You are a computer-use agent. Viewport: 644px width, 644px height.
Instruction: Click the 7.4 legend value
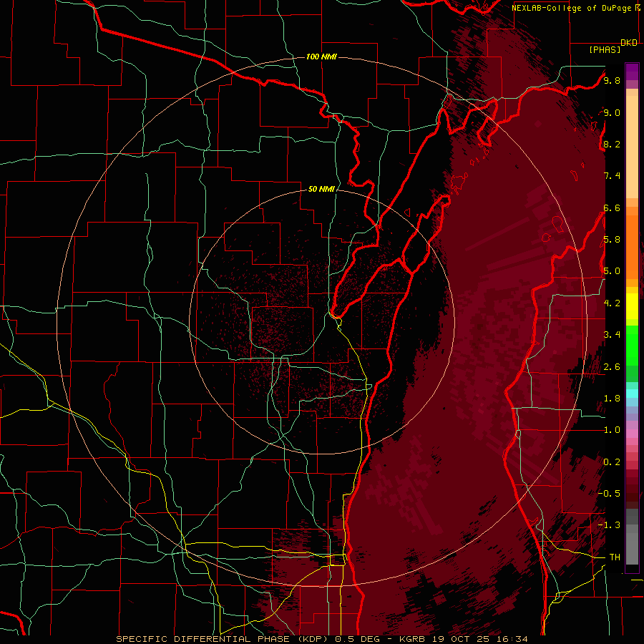[x=612, y=176]
